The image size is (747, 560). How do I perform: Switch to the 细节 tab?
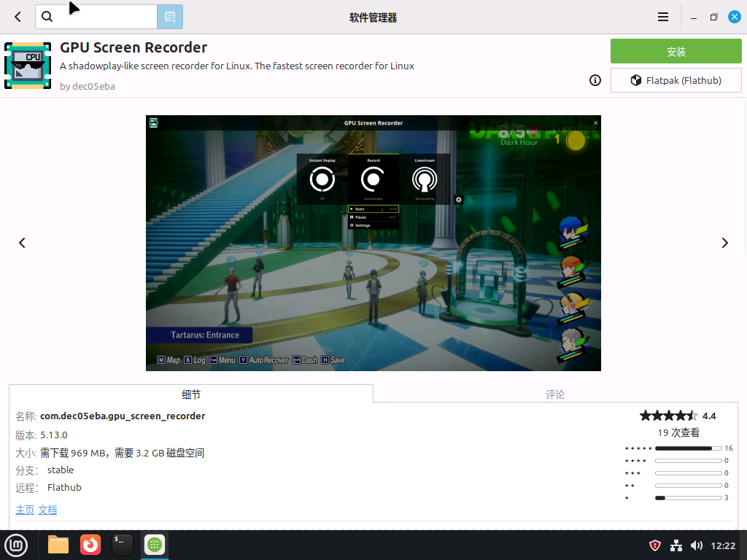(x=191, y=394)
